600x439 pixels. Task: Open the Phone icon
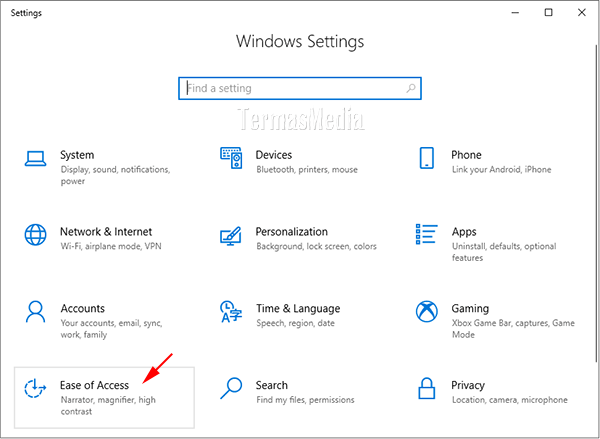(x=427, y=158)
